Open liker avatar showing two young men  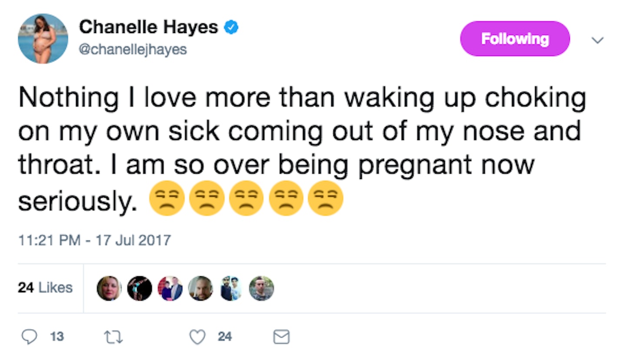pyautogui.click(x=231, y=288)
